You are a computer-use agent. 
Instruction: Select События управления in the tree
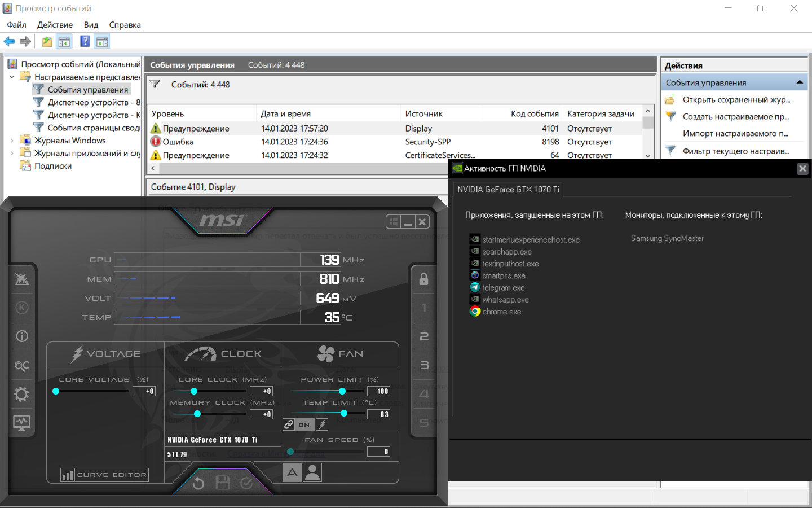tap(88, 90)
